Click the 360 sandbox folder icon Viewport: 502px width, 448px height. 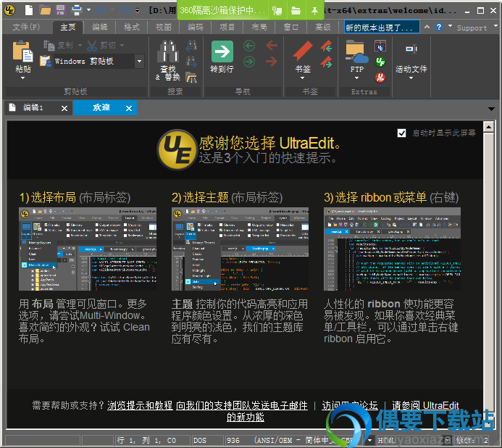(296, 11)
